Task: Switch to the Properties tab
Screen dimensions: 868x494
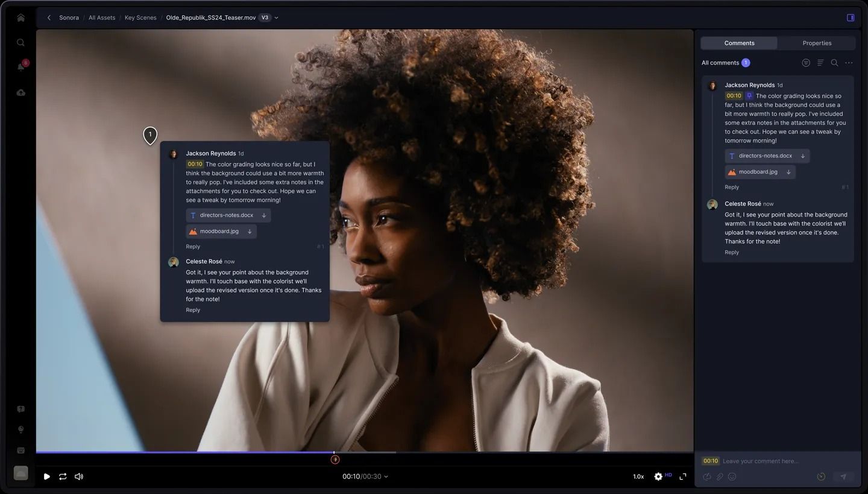Action: pyautogui.click(x=817, y=43)
